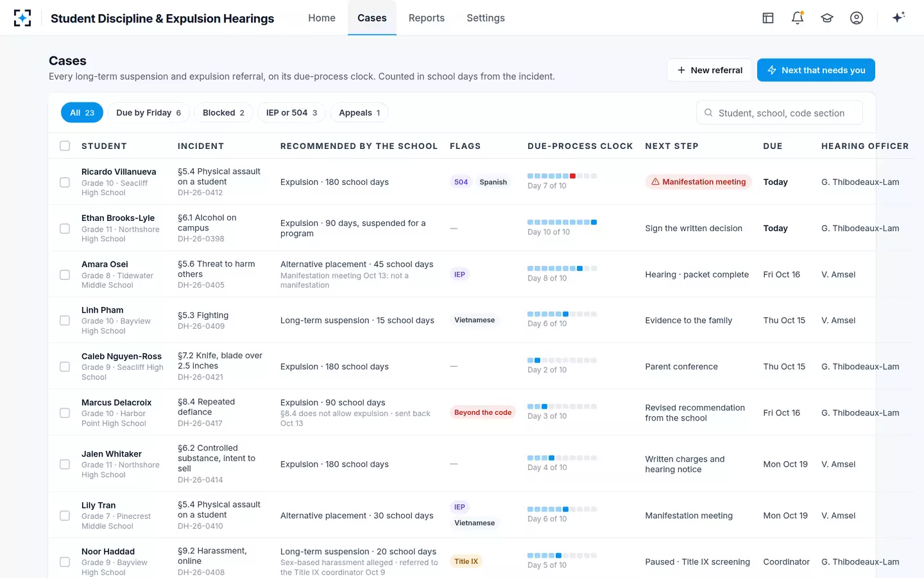The image size is (924, 578).
Task: Switch to the Reports tab
Action: click(427, 18)
